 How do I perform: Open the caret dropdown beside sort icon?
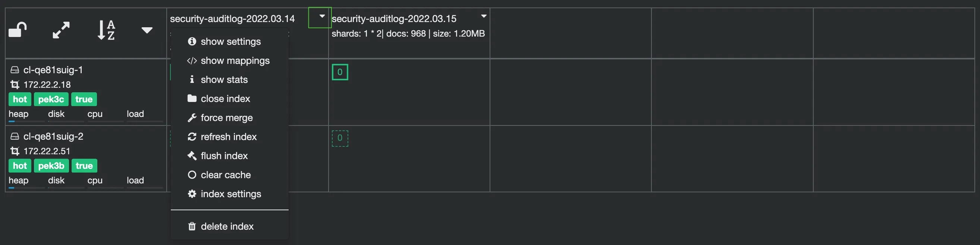click(x=147, y=30)
